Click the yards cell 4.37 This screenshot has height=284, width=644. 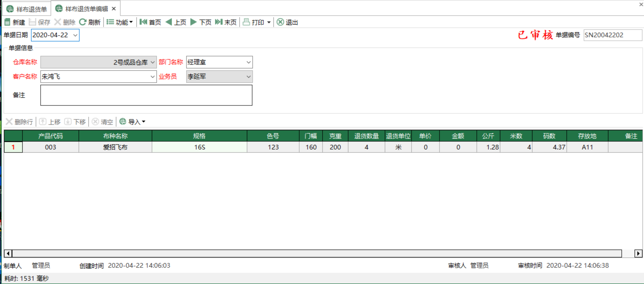click(x=549, y=147)
